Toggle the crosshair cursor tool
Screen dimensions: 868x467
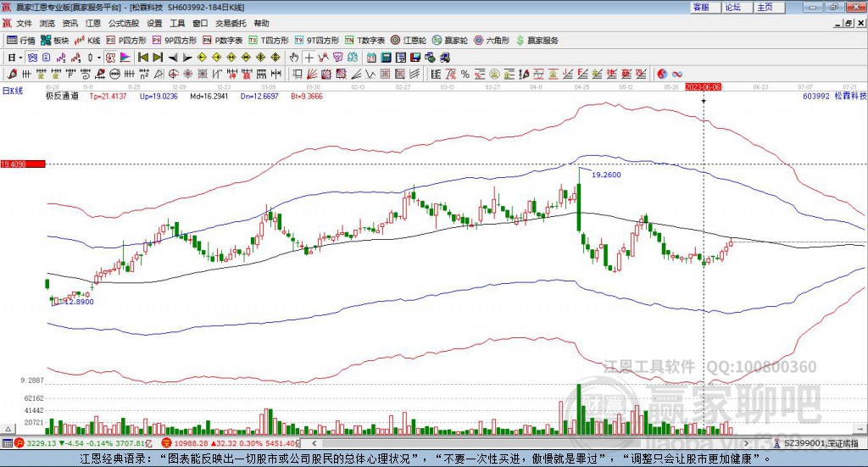[309, 58]
